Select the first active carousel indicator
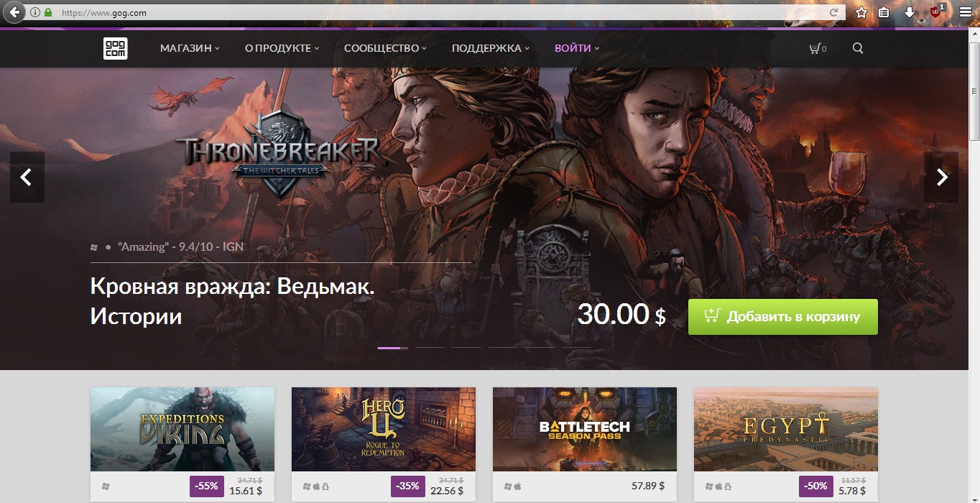The height and width of the screenshot is (503, 980). tap(392, 348)
